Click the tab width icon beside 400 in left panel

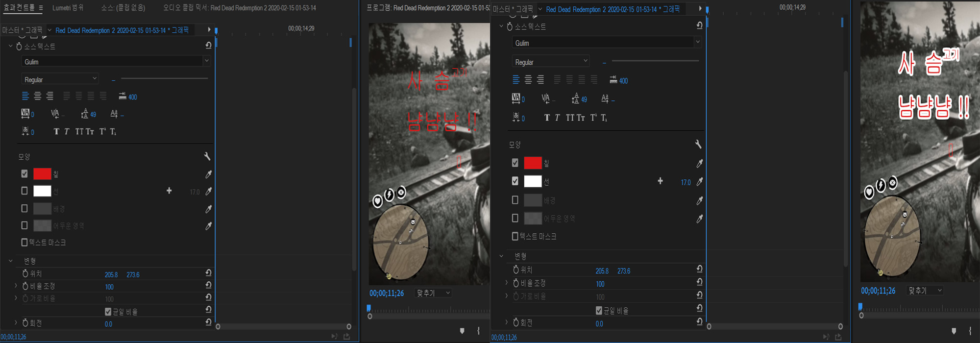122,96
